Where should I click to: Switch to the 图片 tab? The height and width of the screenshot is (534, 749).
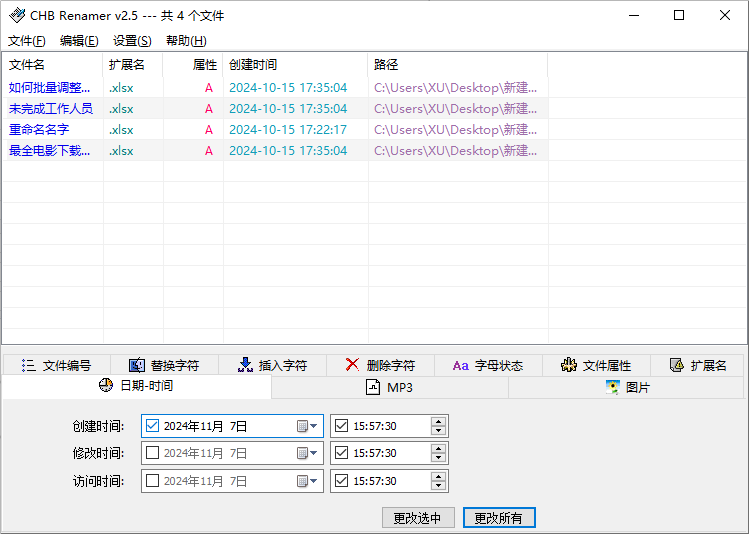[x=626, y=388]
